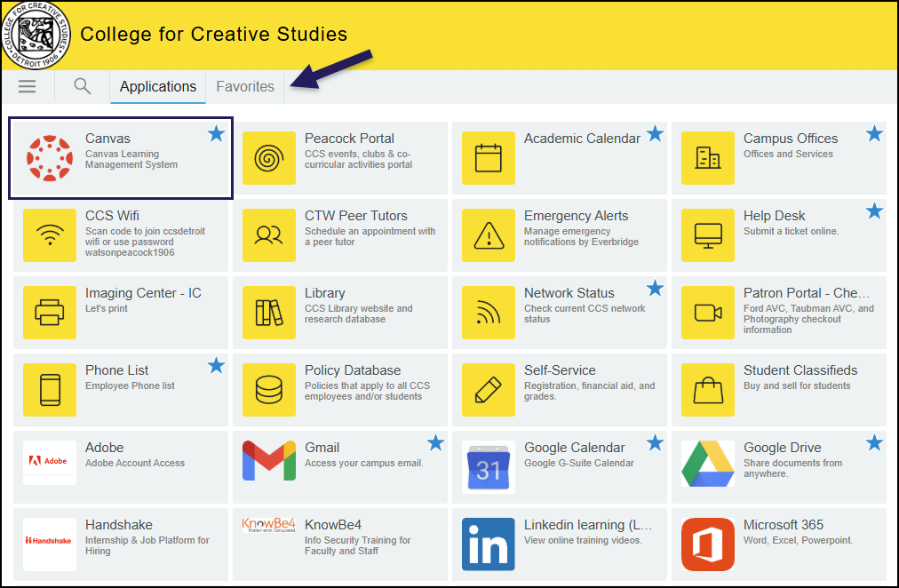Launch Microsoft 365 via its icon
Screen dimensions: 899x588
(706, 544)
